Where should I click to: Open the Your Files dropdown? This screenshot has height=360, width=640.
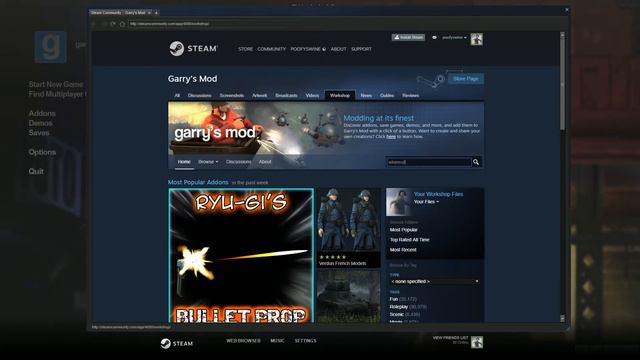coord(426,202)
